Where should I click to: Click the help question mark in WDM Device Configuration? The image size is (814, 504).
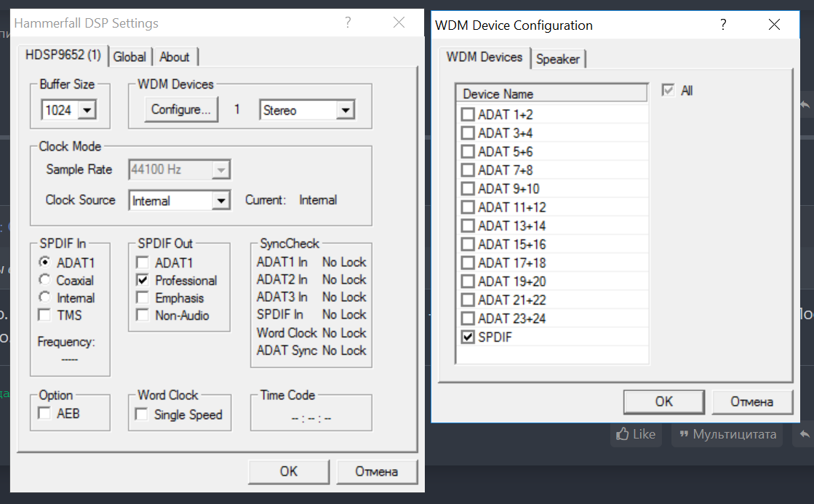[723, 25]
